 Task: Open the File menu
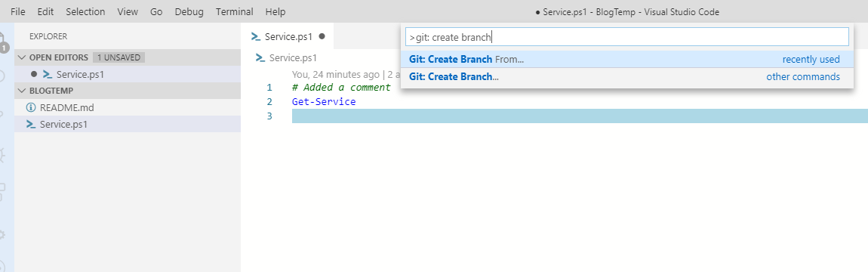point(17,11)
